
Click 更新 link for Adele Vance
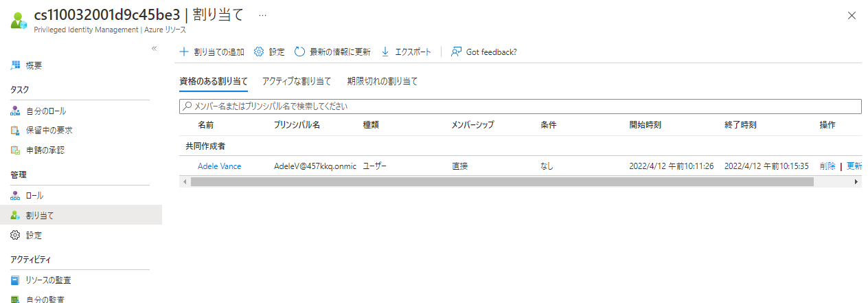854,166
